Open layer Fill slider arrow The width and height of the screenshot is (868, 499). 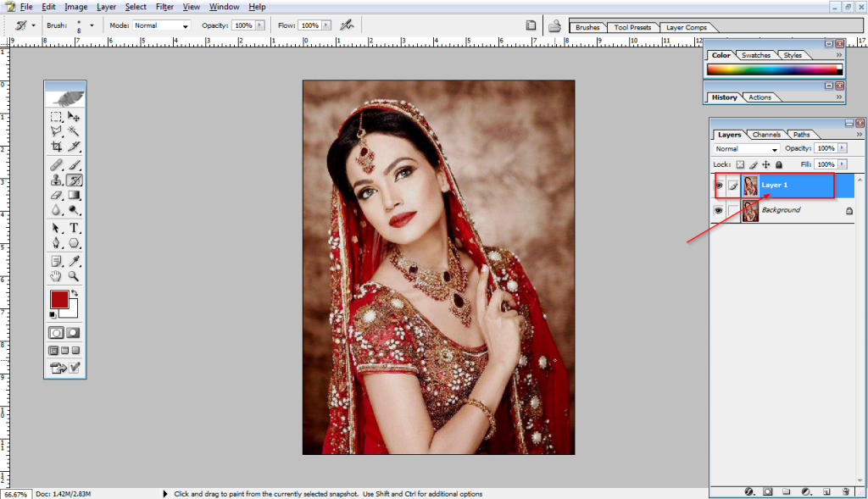pyautogui.click(x=842, y=164)
